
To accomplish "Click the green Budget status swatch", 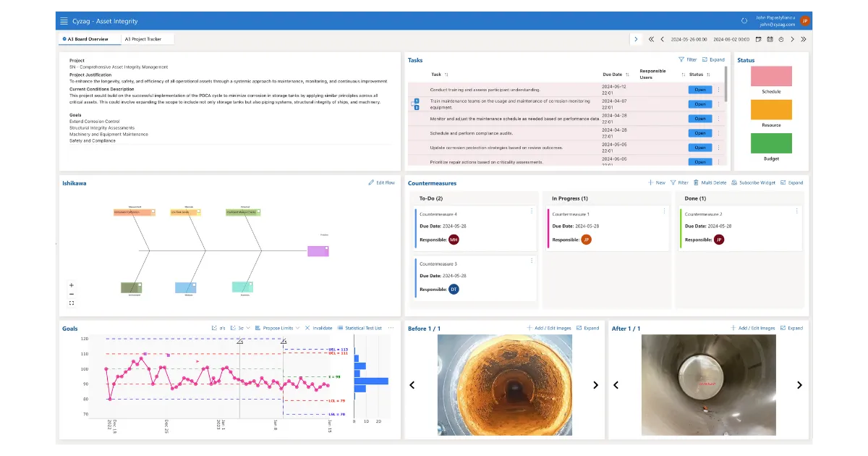I will [x=771, y=143].
